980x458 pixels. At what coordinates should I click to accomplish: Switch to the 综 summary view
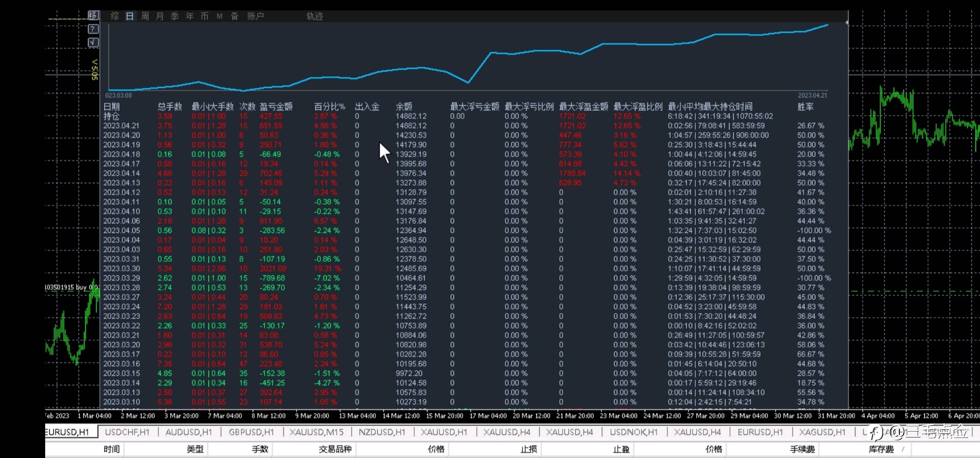(x=115, y=16)
